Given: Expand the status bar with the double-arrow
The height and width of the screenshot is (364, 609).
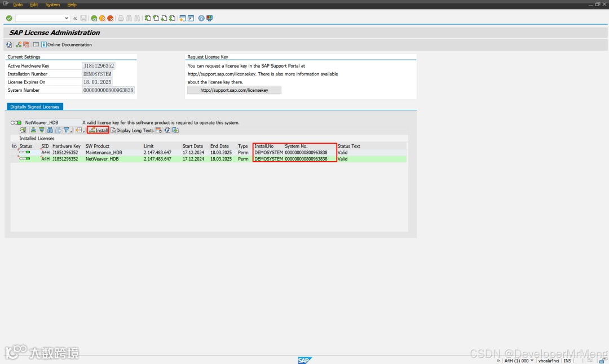Looking at the screenshot, I should click(498, 361).
